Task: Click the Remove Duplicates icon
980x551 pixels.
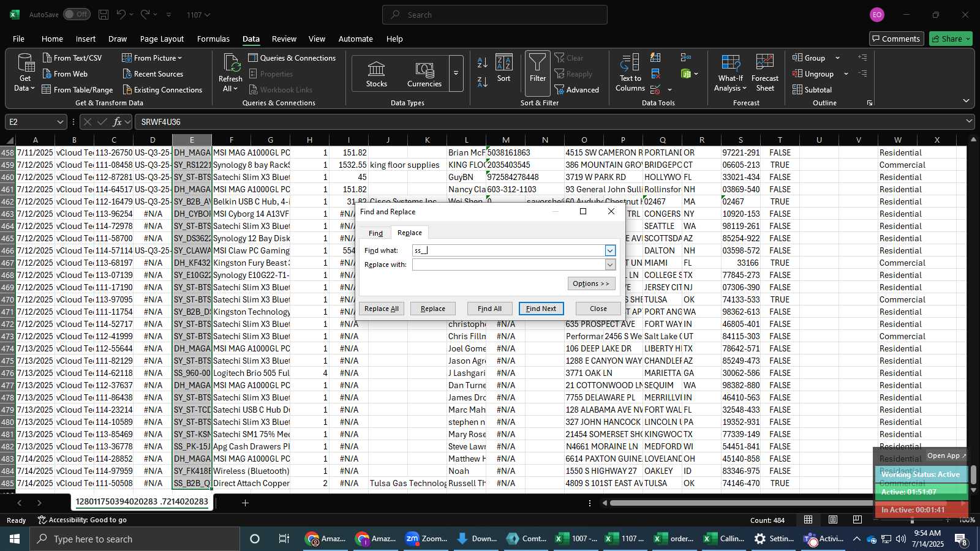Action: 655,73
